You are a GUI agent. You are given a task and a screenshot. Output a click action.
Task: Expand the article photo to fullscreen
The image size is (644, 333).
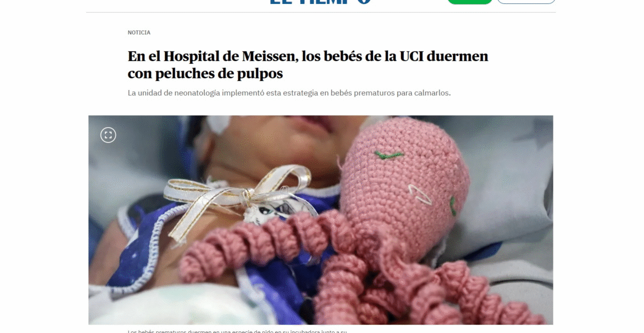(108, 135)
